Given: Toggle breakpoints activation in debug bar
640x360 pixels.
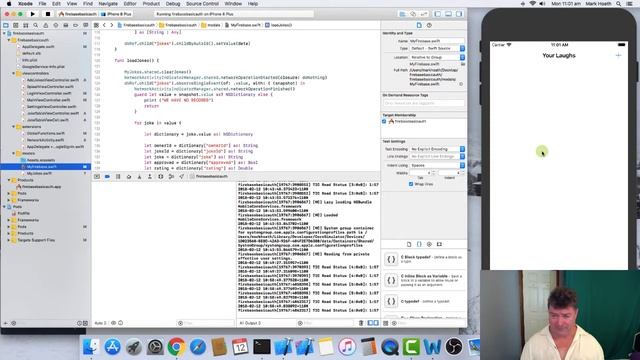Looking at the screenshot, I should [x=107, y=177].
